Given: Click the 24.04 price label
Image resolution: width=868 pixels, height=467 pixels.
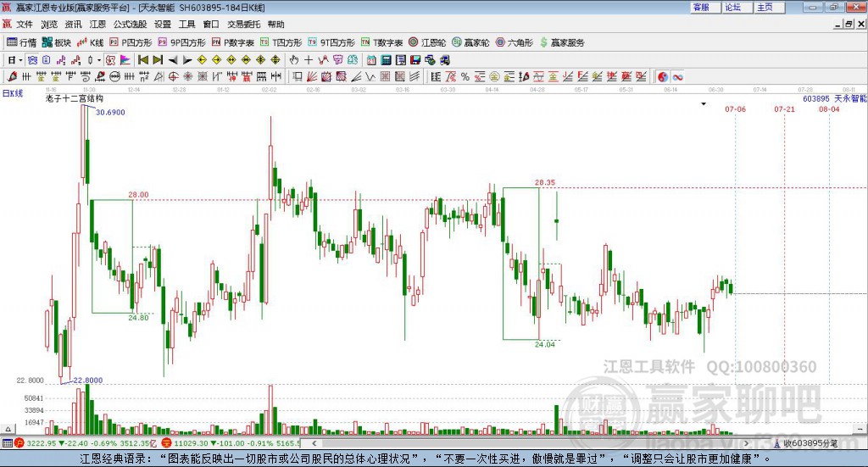Looking at the screenshot, I should point(545,344).
